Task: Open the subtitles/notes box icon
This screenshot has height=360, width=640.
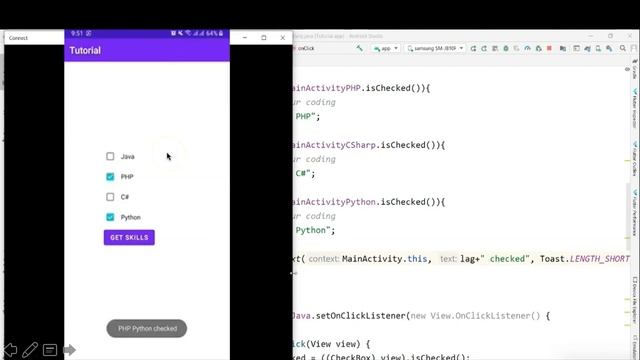Action: 50,350
